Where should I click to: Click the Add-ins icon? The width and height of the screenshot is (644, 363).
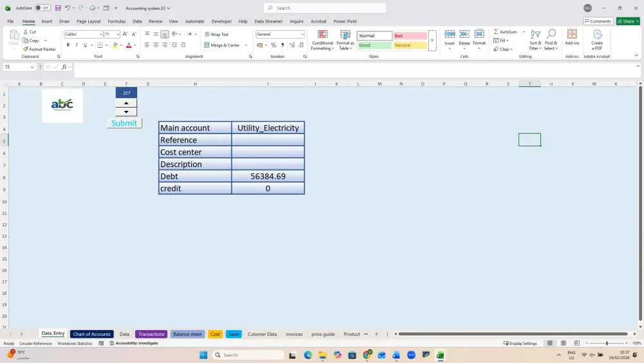572,35
